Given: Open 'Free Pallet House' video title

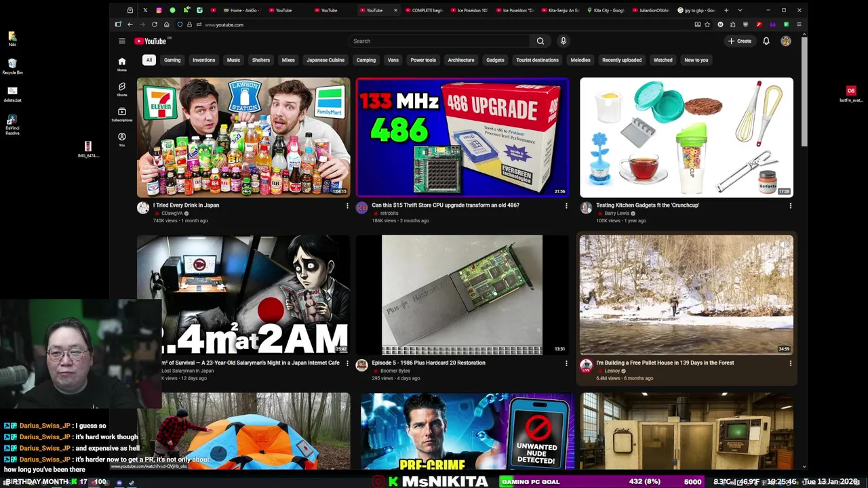Looking at the screenshot, I should (x=665, y=363).
